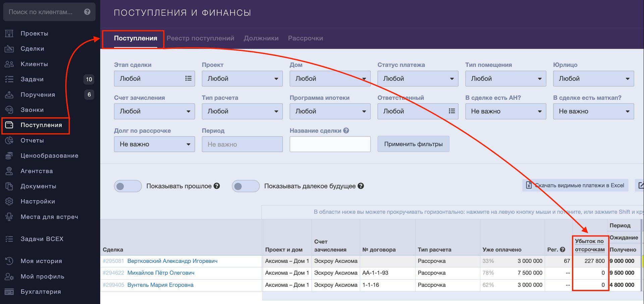Toggle Показывать прошлое switch
This screenshot has width=644, height=304.
click(128, 186)
